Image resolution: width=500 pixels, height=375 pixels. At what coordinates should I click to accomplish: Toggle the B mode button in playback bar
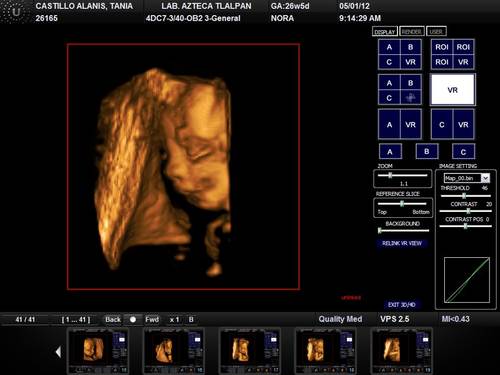191,319
